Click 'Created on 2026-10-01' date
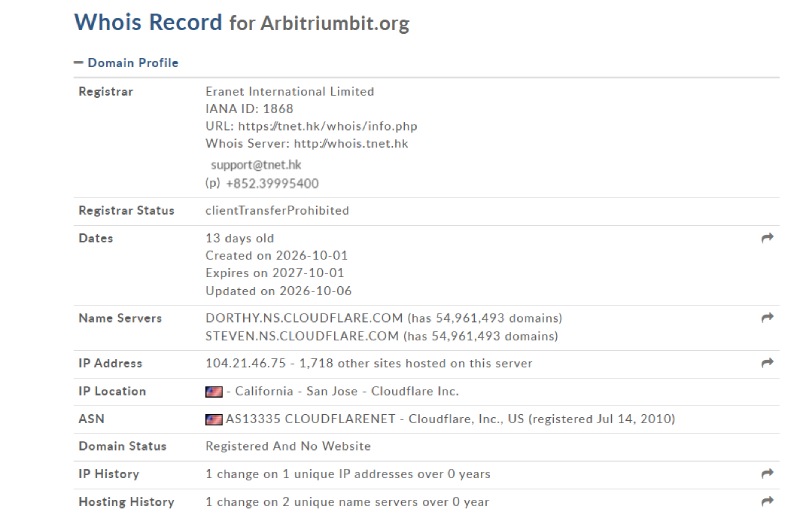 click(277, 256)
